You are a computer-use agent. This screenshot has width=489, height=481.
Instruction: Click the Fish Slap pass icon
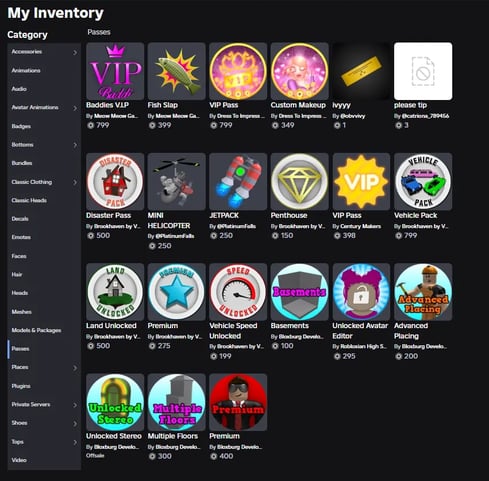176,71
